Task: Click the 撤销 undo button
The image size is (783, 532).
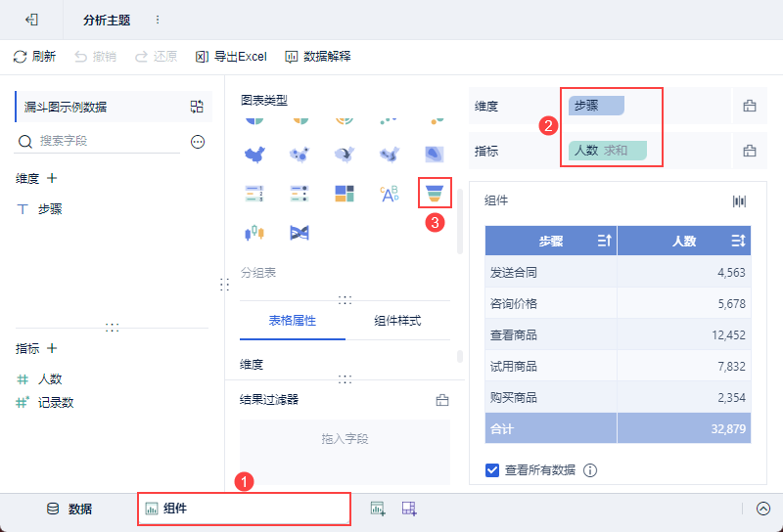Action: (95, 57)
